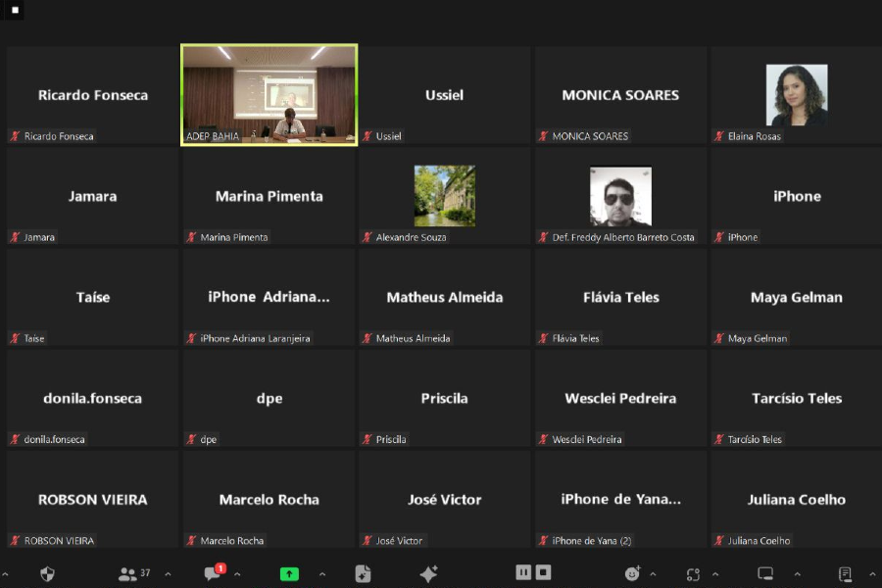Click muted mic icon beside iPhone label

(719, 237)
